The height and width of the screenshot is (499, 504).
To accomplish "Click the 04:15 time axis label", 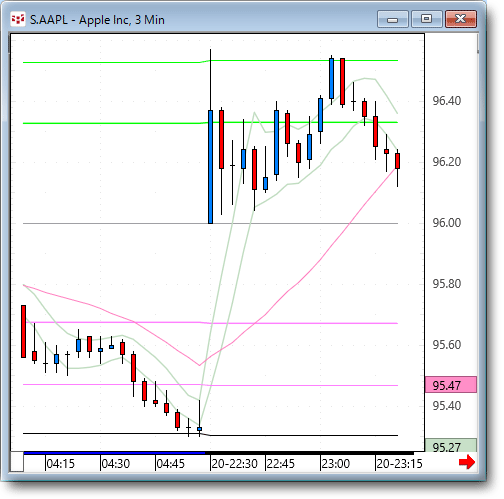I will 61,464.
